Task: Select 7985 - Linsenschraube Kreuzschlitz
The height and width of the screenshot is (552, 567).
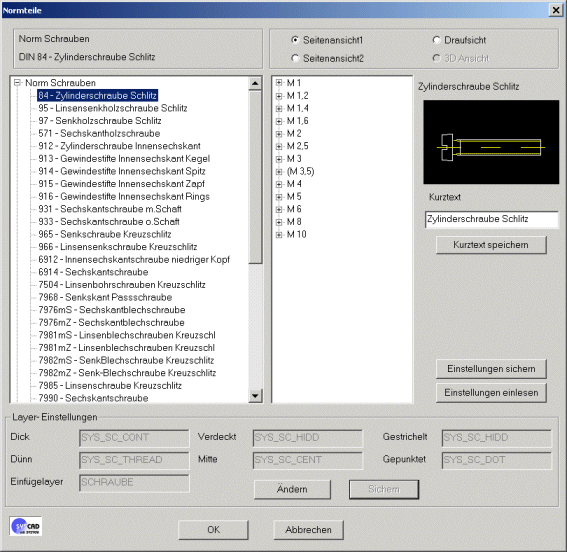Action: click(110, 386)
